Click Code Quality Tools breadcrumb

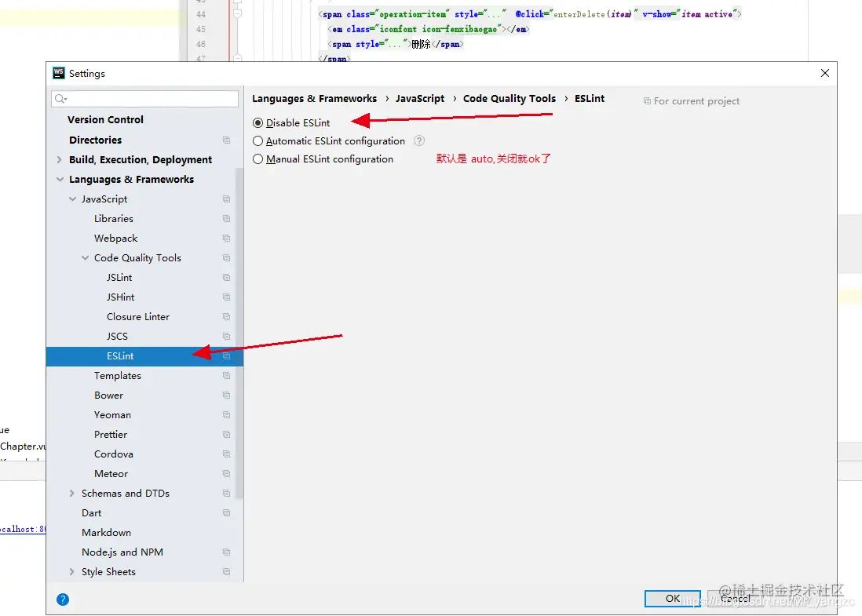pyautogui.click(x=510, y=99)
